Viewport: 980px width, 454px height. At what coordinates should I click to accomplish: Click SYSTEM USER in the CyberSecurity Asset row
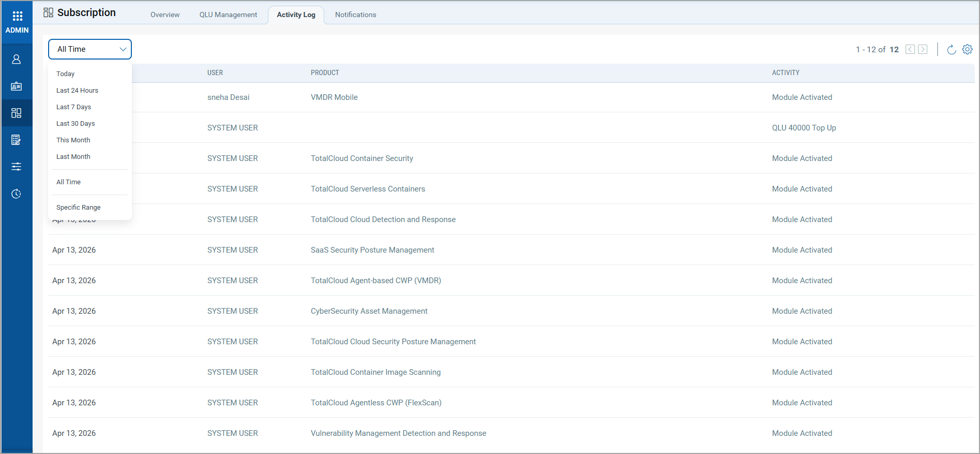tap(232, 311)
